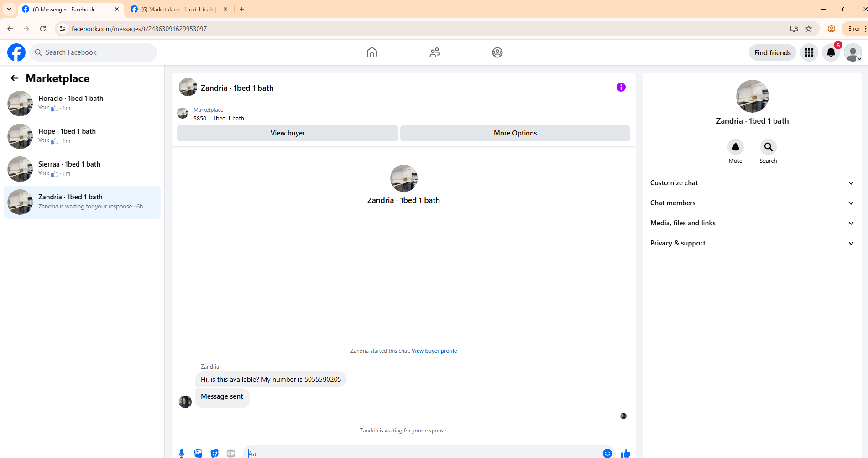
Task: Expand Chat members section
Action: (x=753, y=203)
